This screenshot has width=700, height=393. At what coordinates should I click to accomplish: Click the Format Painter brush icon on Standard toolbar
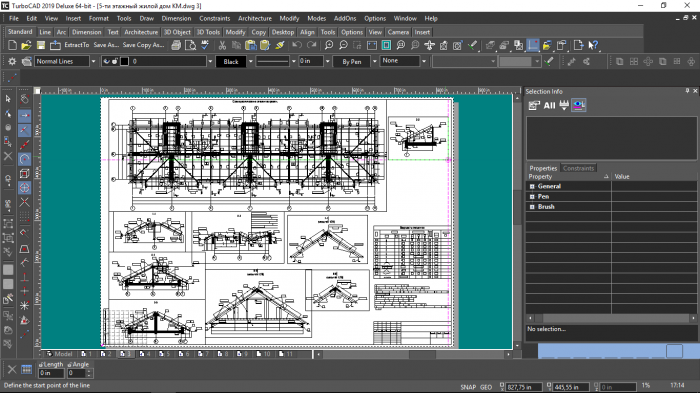[280, 45]
